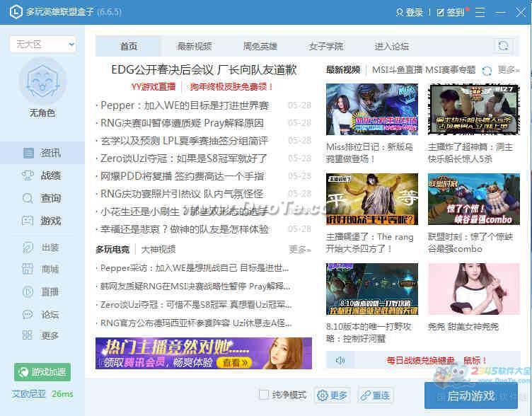Screen dimensions: 532x416
Task: Open the EDG公开春决后会议 headline
Action: click(x=204, y=70)
